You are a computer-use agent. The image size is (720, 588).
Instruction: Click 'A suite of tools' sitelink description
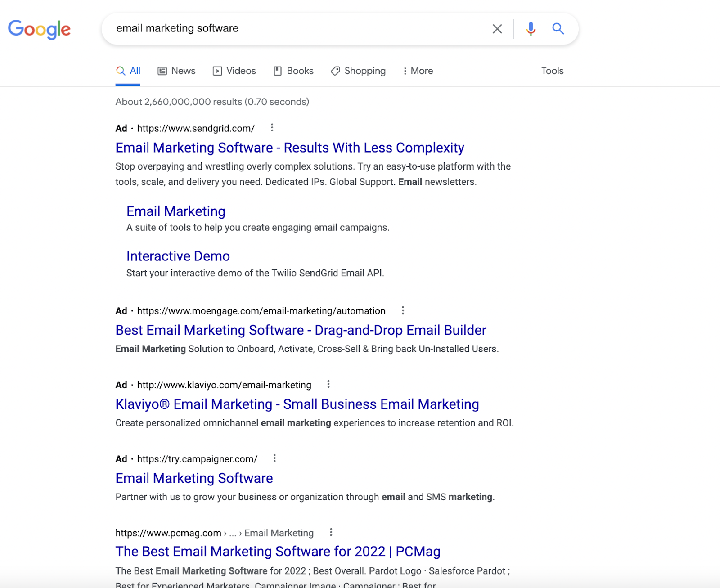pos(258,228)
